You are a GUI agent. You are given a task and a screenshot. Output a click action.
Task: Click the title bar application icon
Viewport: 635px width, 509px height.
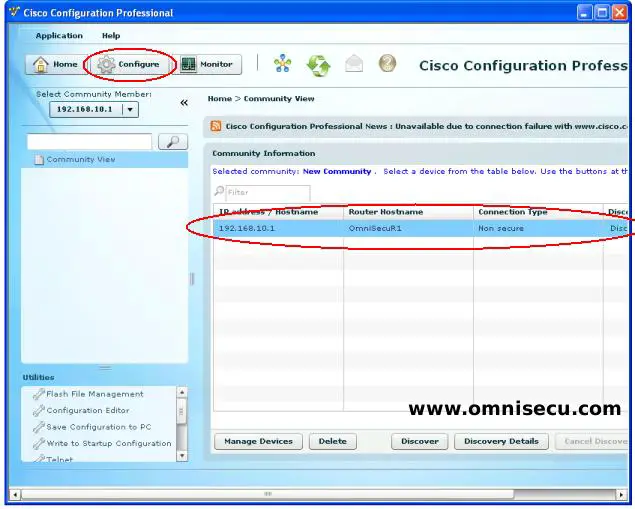point(15,12)
